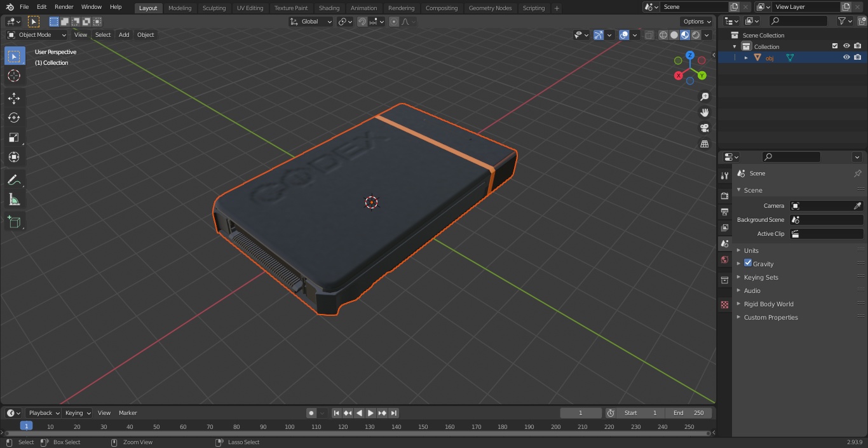
Task: Open the outliner filter dropdown
Action: 844,21
